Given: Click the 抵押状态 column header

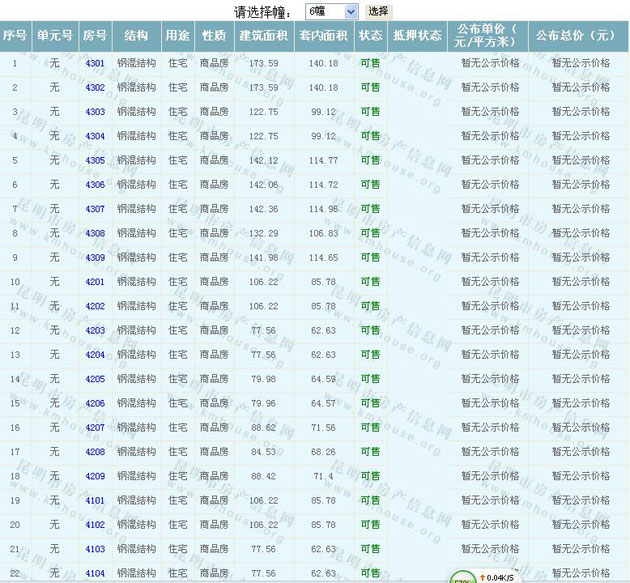Looking at the screenshot, I should (x=417, y=36).
